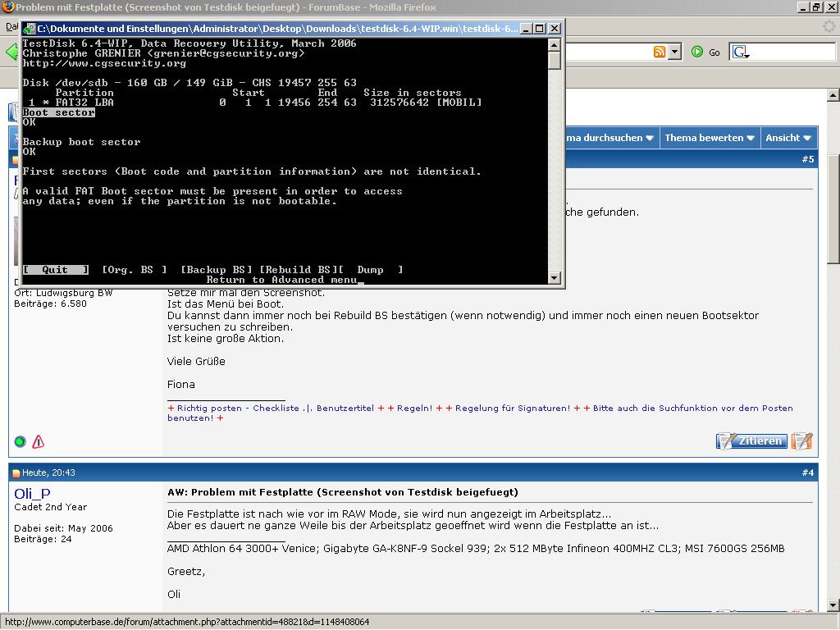Click the browser page scrollbar thumb
Viewport: 840px width, 630px height.
pos(833,209)
